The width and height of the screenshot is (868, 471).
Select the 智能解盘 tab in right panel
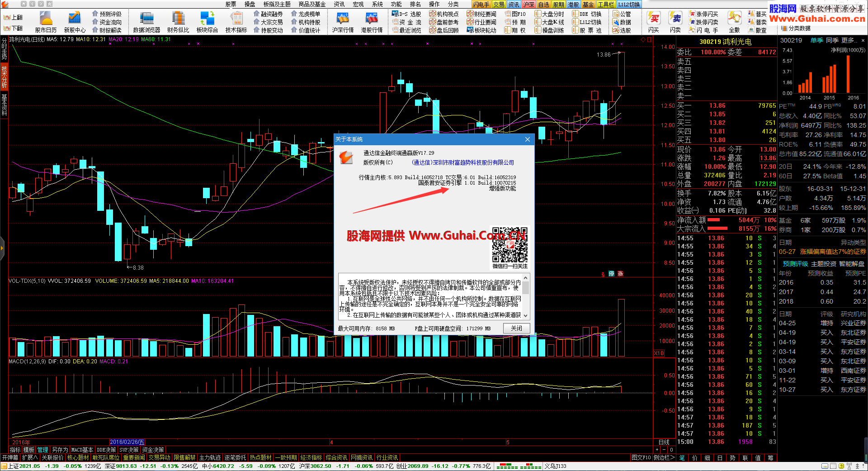pos(852,264)
